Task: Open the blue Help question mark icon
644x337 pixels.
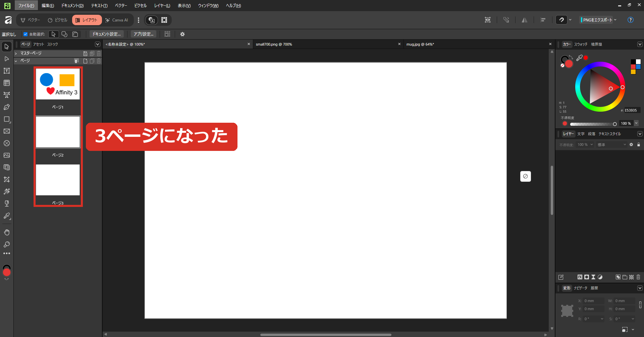Action: click(631, 20)
